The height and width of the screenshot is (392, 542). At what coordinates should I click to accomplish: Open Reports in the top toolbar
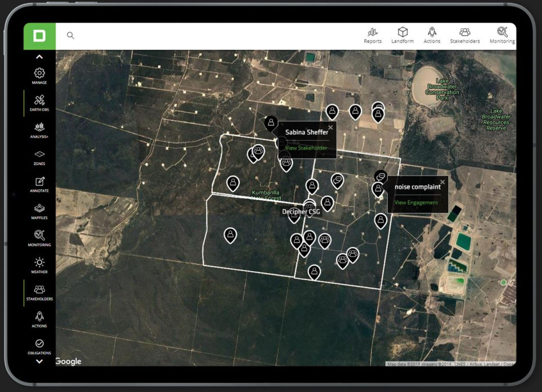(373, 36)
